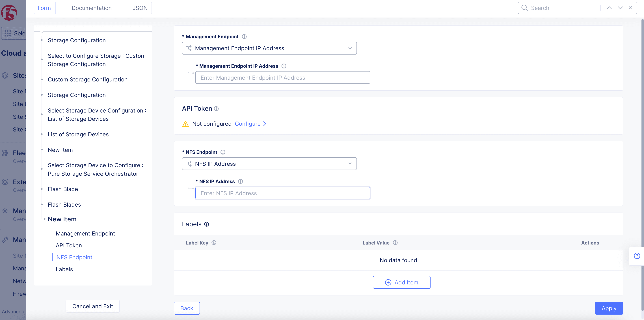Click the F5 logo icon

click(x=9, y=12)
